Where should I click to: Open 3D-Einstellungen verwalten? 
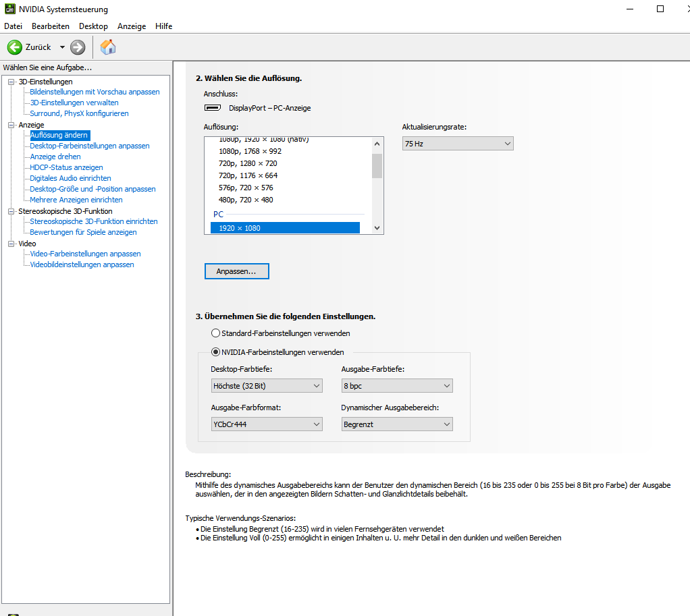coord(74,103)
